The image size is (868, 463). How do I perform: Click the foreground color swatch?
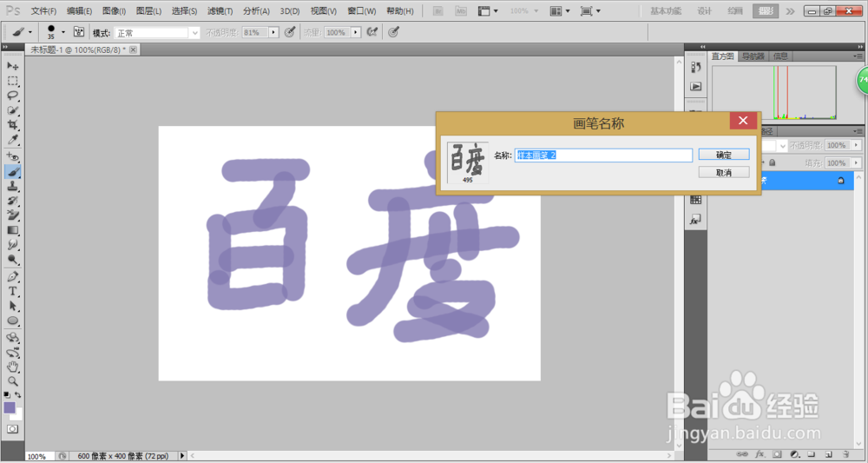[x=10, y=407]
